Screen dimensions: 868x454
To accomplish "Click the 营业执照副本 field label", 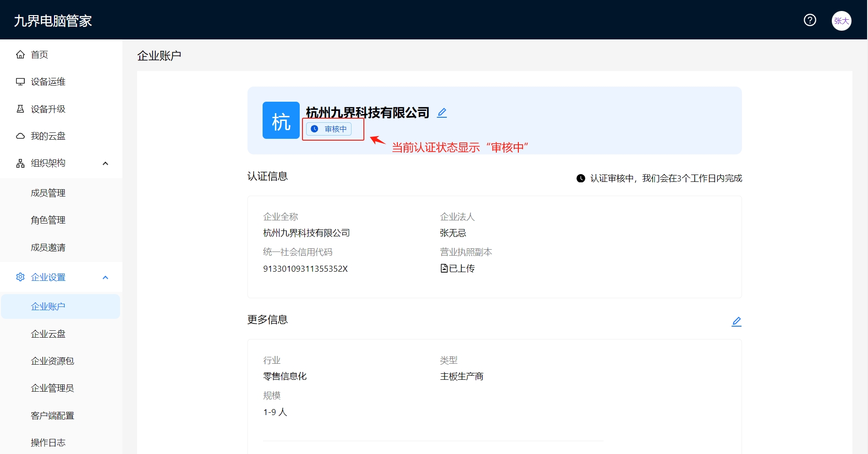I will pyautogui.click(x=466, y=252).
